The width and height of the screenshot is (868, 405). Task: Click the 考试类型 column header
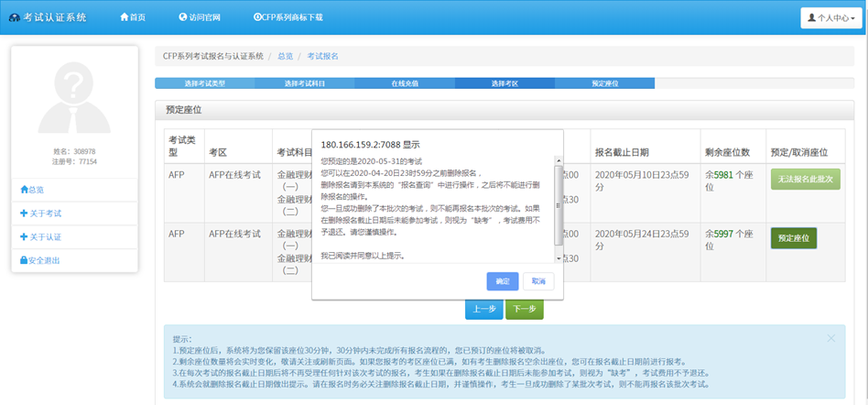183,147
